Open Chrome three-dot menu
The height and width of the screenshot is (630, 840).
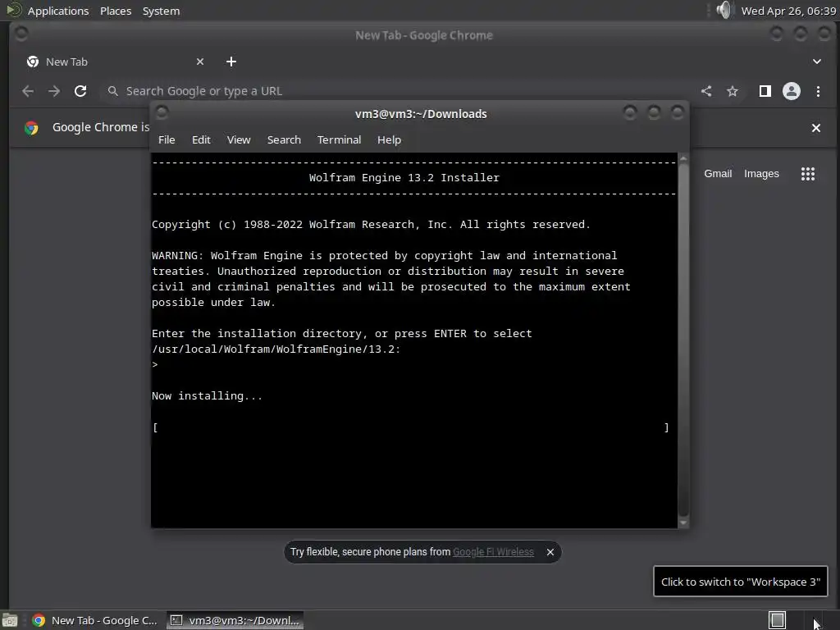pos(818,91)
